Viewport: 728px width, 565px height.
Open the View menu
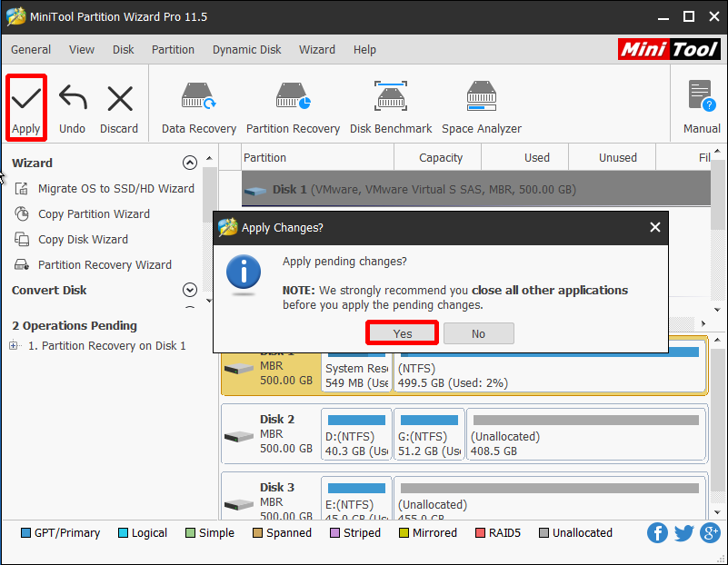tap(82, 50)
